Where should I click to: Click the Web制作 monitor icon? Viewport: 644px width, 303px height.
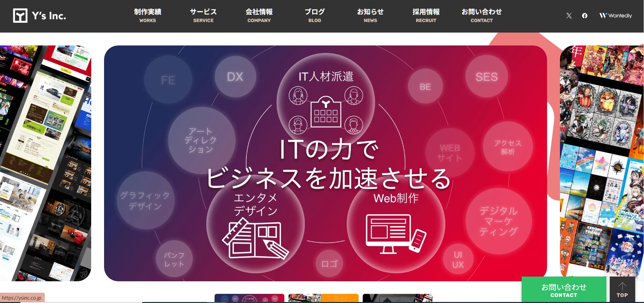(x=396, y=233)
